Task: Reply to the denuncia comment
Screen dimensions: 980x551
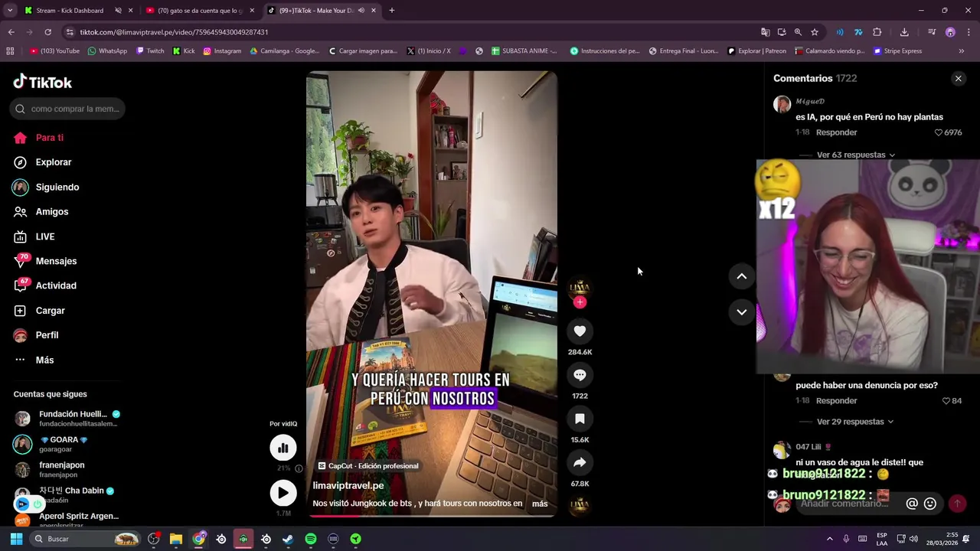Action: [x=836, y=401]
